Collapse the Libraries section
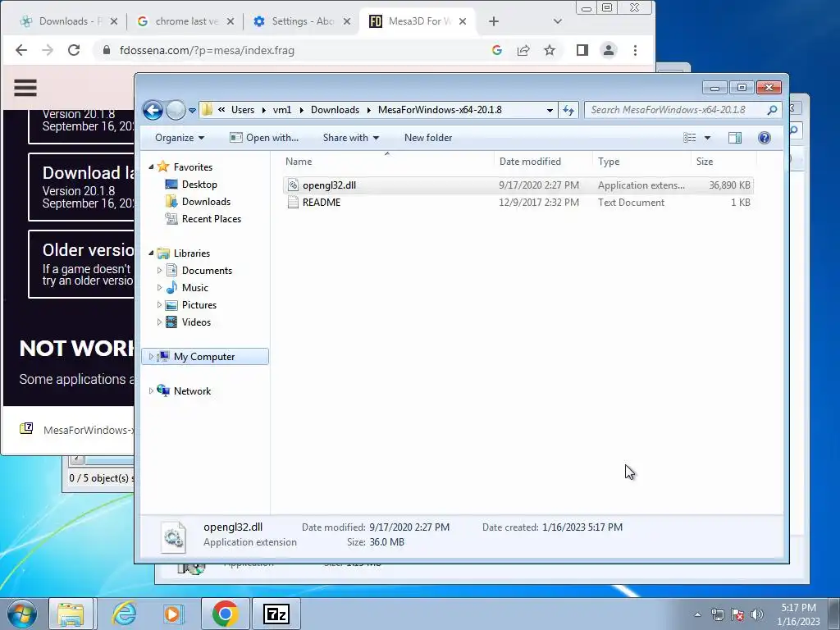Viewport: 840px width, 630px height. pos(151,253)
